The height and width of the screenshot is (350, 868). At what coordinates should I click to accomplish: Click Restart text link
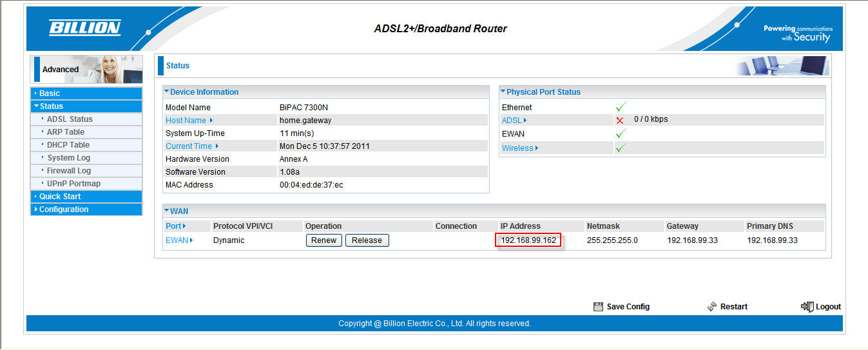(734, 307)
